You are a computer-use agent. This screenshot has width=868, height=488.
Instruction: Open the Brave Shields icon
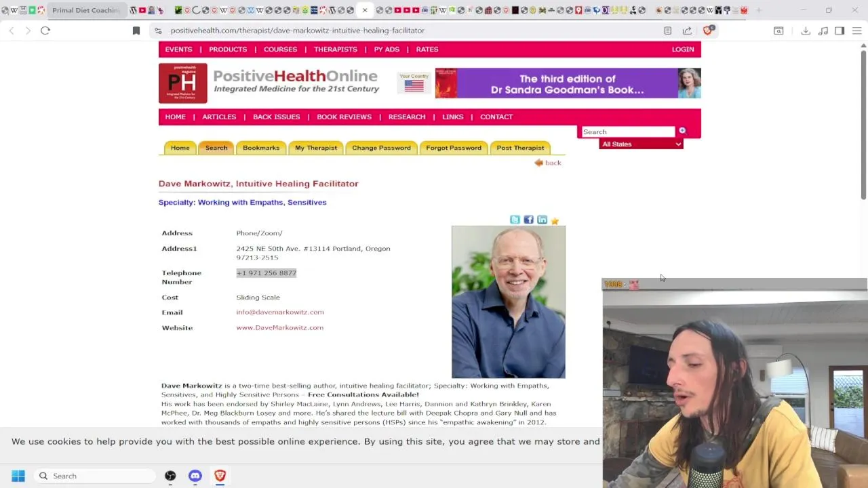[x=708, y=30]
